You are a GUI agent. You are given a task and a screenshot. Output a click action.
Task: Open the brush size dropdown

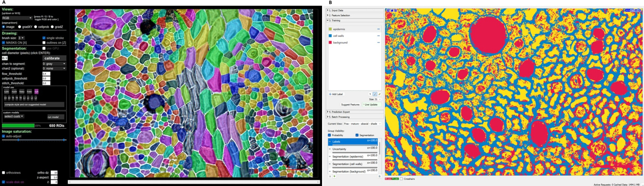pyautogui.click(x=21, y=38)
